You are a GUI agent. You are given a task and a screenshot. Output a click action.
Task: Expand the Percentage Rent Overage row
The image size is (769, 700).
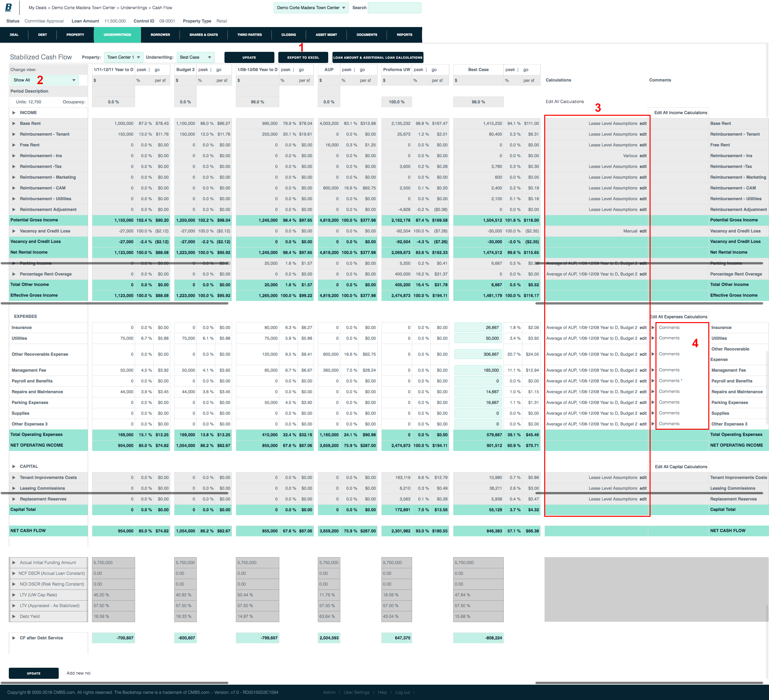[14, 274]
